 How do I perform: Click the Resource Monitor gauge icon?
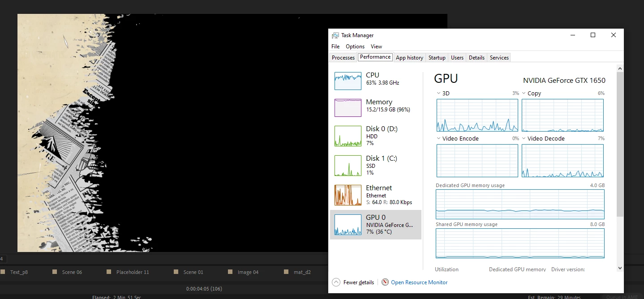385,282
